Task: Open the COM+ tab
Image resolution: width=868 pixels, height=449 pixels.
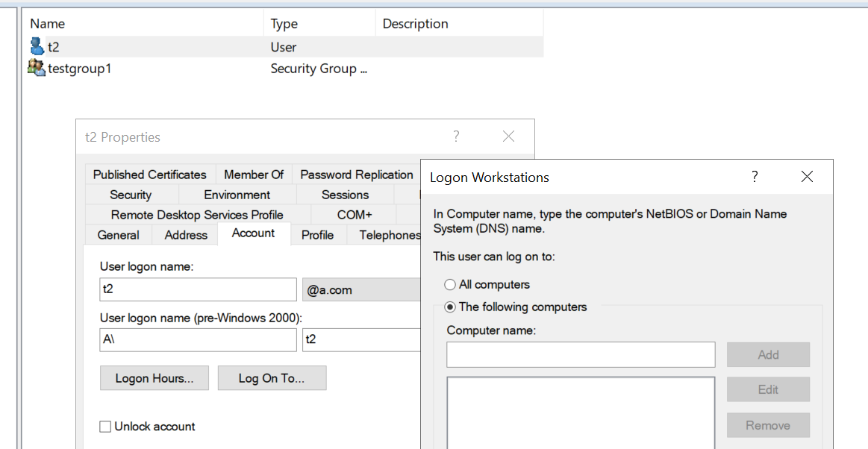Action: pos(355,215)
